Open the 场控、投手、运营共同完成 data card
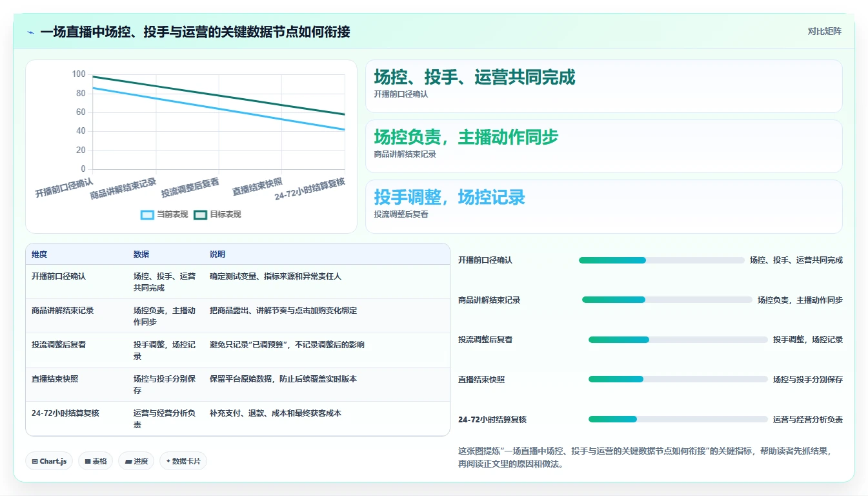This screenshot has width=868, height=496. point(603,87)
